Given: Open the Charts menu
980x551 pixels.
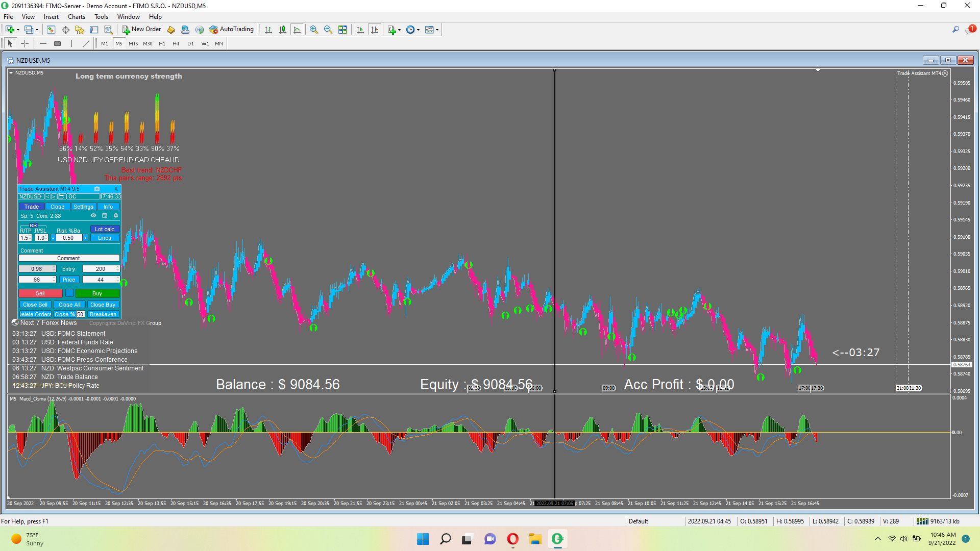Looking at the screenshot, I should point(76,17).
